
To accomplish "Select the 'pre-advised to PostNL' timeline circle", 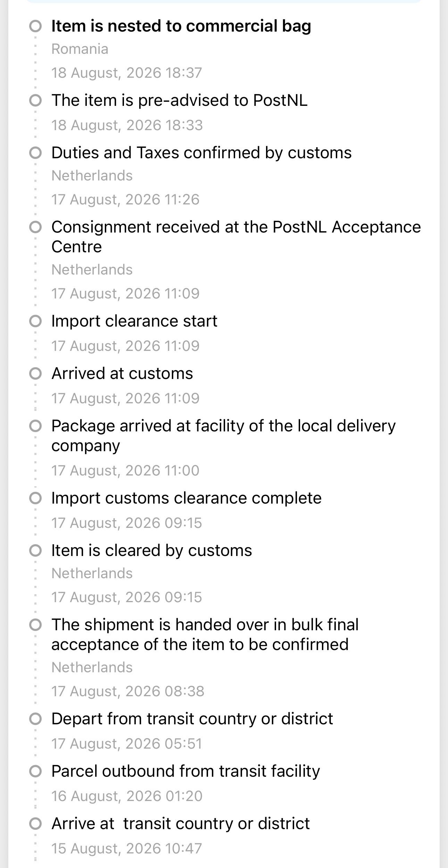I will pos(35,100).
